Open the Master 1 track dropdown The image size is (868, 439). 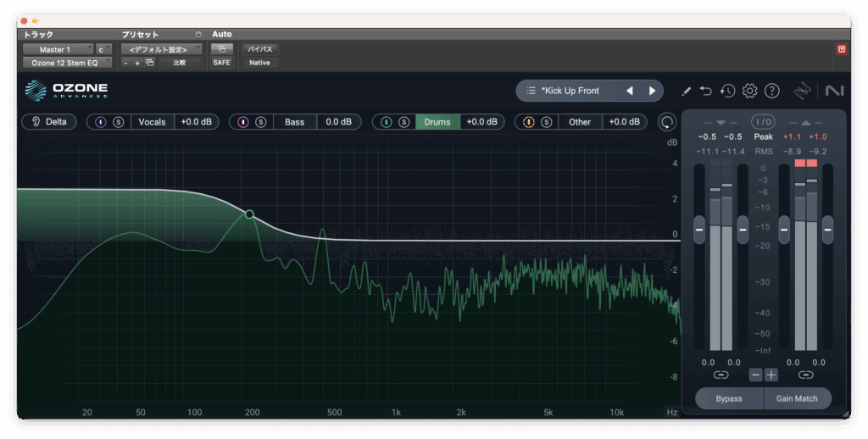point(58,50)
